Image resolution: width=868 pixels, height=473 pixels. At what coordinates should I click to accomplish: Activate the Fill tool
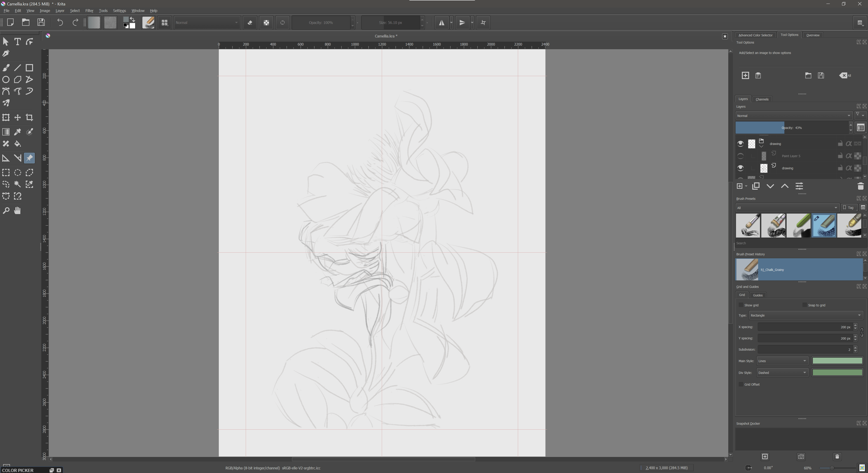coord(18,144)
